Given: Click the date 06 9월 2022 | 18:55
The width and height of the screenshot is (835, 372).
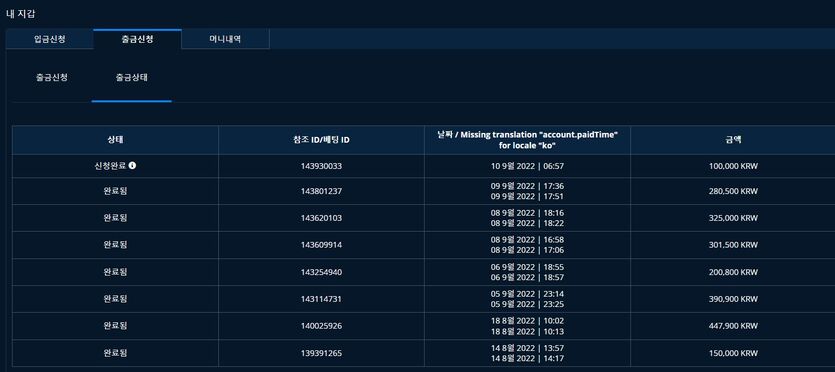Looking at the screenshot, I should [x=527, y=267].
